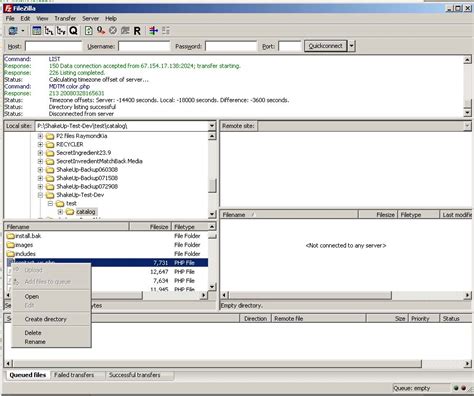Expand the catalog folder node

click(x=60, y=212)
